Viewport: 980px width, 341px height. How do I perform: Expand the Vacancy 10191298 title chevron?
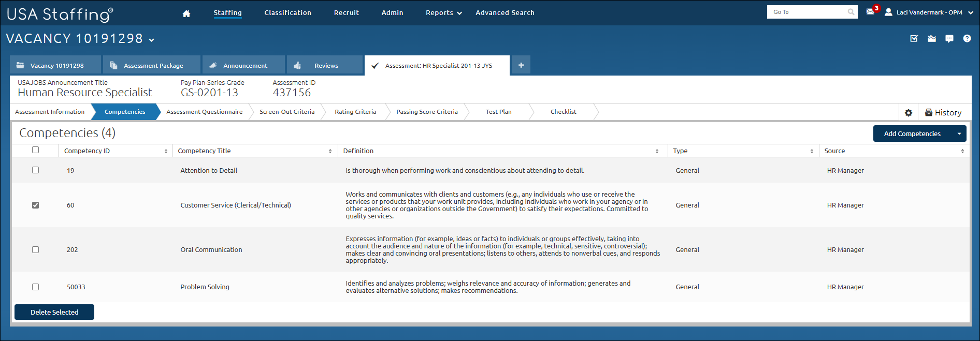click(151, 40)
